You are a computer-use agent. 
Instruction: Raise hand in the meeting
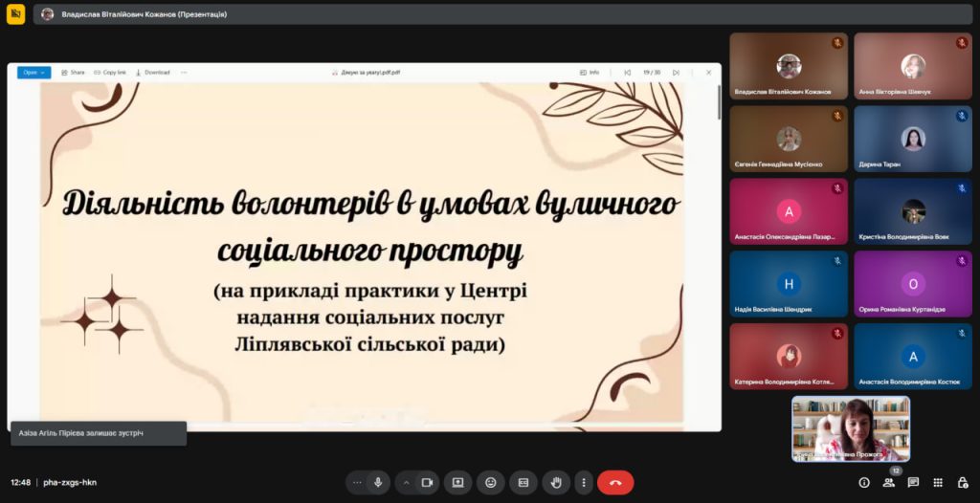[555, 483]
